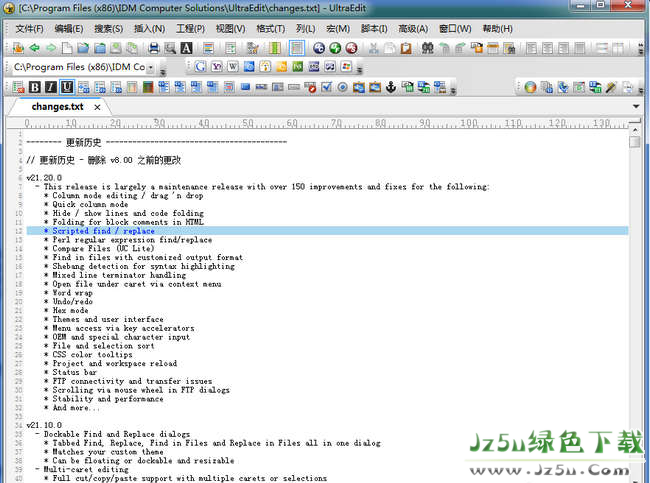Viewport: 650px width, 483px height.
Task: Expand main toolbar overflow chevron
Action: pyautogui.click(x=641, y=48)
